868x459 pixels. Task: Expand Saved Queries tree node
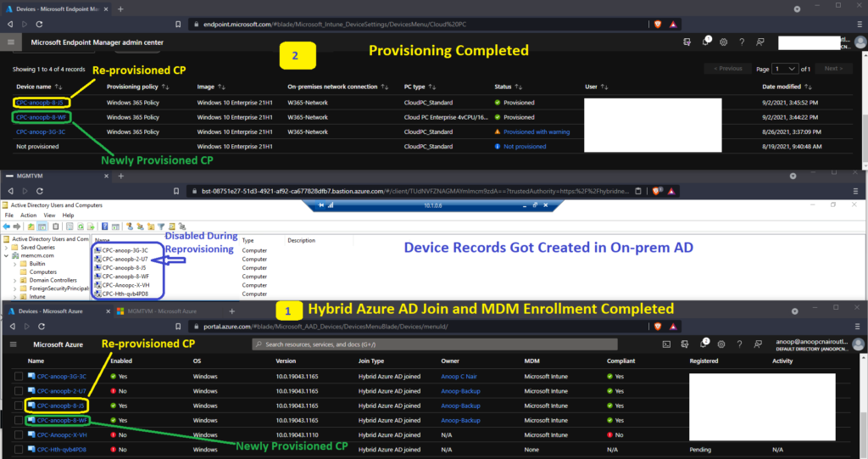(x=7, y=247)
